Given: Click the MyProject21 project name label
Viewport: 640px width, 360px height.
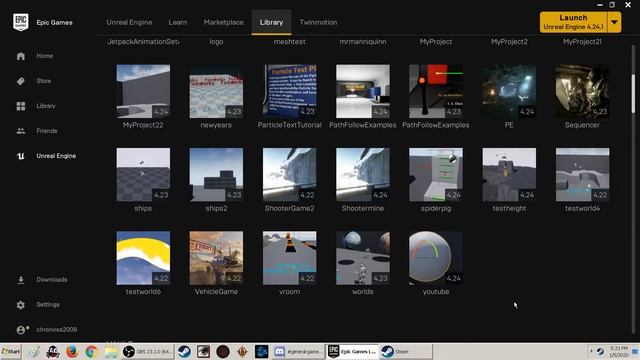Looking at the screenshot, I should coord(582,42).
